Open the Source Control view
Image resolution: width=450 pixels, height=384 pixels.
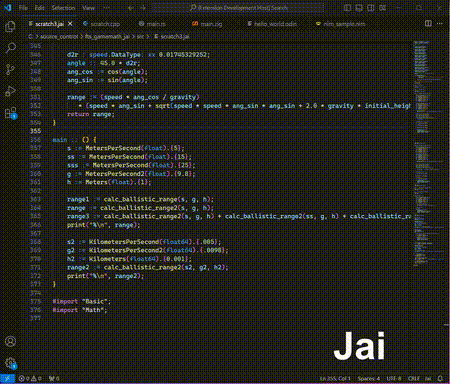tap(10, 69)
